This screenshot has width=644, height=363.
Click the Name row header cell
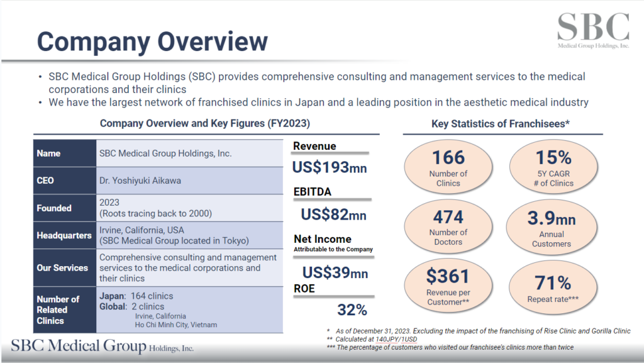(64, 154)
